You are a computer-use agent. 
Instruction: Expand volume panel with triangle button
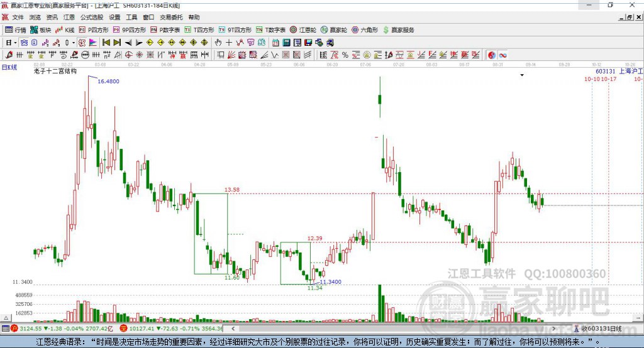coord(6,318)
